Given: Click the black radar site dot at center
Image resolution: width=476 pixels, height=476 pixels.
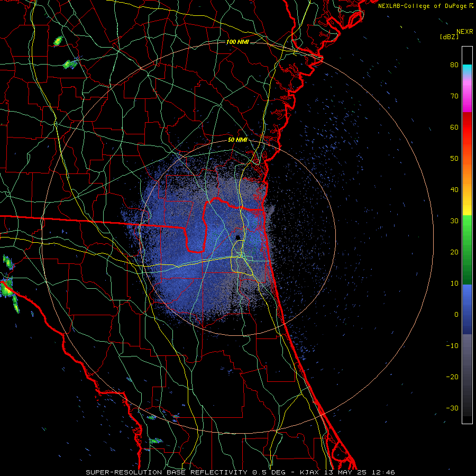Looking at the screenshot, I should (238, 237).
